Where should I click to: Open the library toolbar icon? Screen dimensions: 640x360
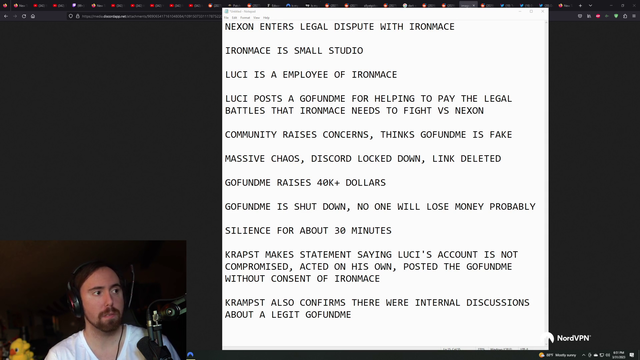point(589,16)
